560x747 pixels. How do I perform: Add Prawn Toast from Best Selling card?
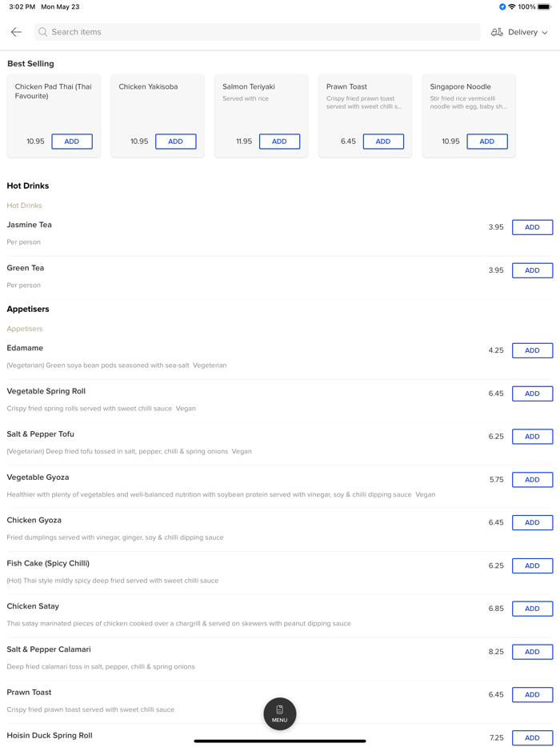[384, 142]
